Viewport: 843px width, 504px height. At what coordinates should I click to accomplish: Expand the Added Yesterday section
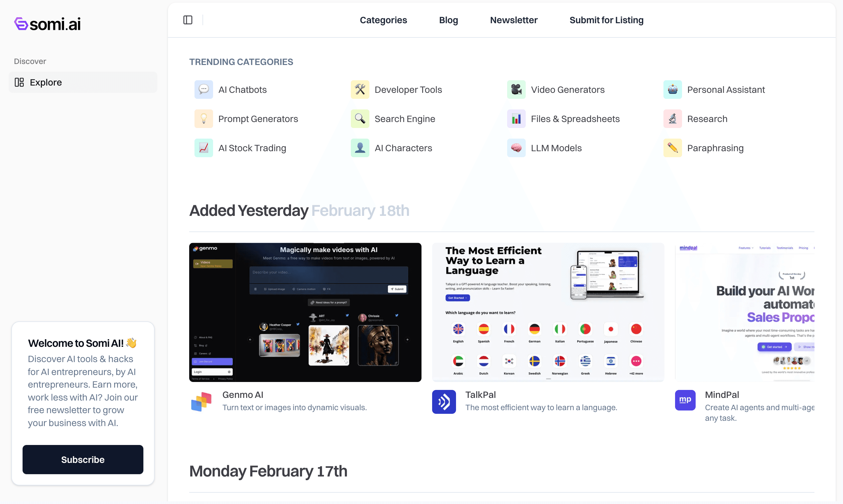[x=298, y=210]
